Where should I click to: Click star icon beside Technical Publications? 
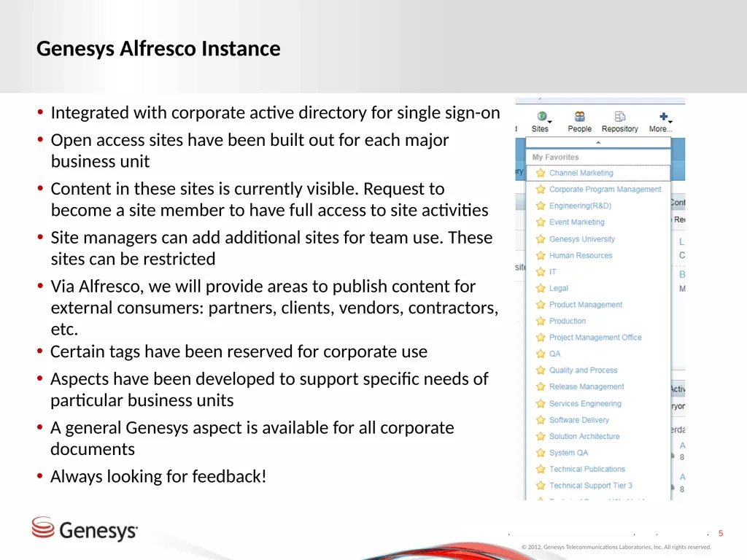541,469
